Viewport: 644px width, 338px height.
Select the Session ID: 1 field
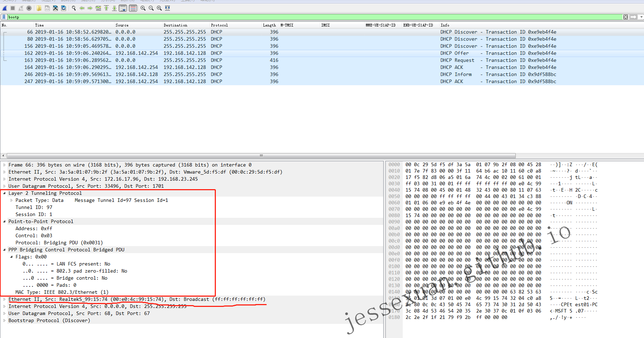[34, 214]
